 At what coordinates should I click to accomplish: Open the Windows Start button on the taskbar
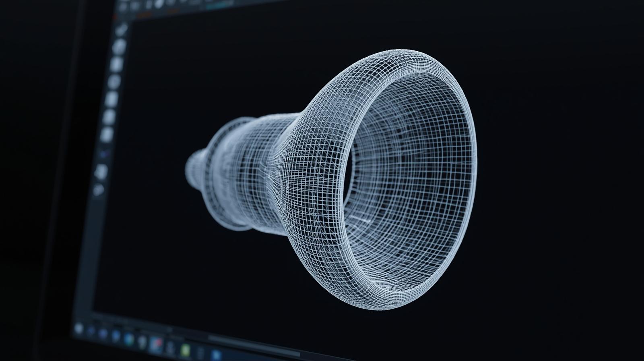point(78,328)
